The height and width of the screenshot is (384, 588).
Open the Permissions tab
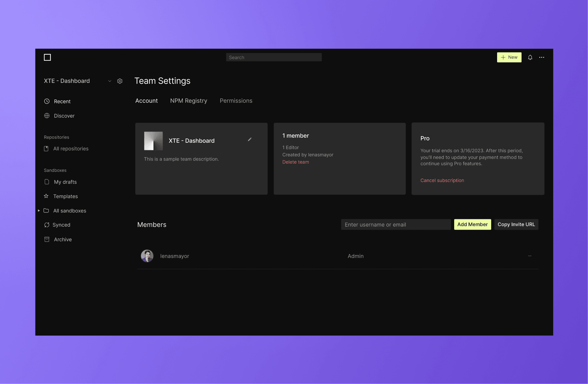pos(236,101)
